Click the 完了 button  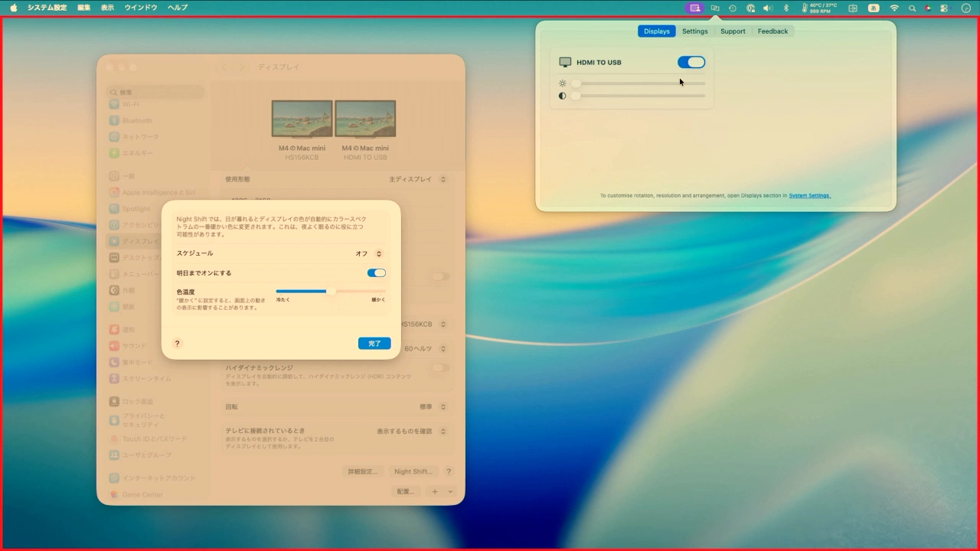pos(374,344)
